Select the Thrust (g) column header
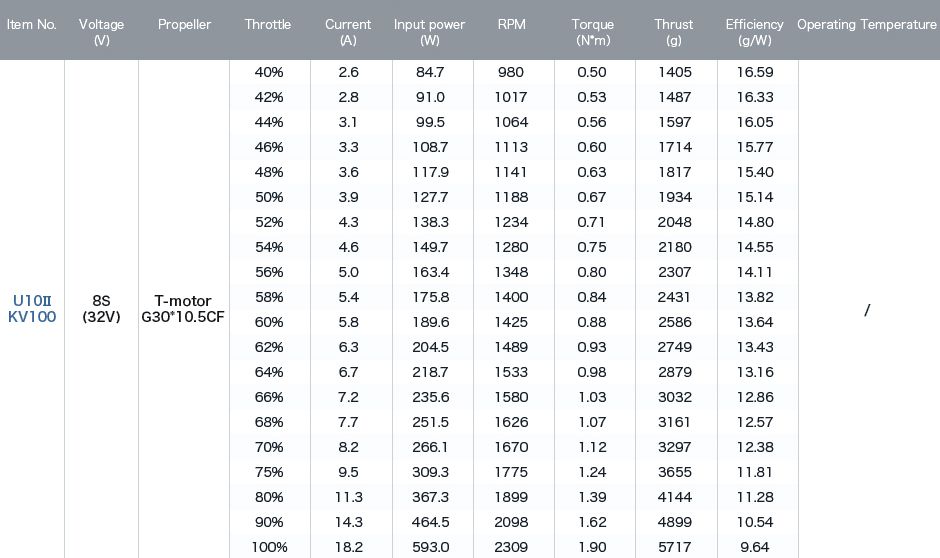This screenshot has width=940, height=558. click(673, 32)
